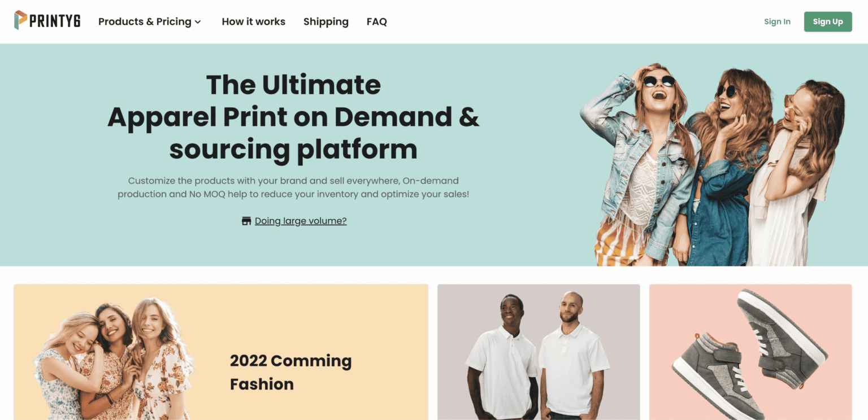The width and height of the screenshot is (868, 420).
Task: Click the Sign In link
Action: (777, 21)
